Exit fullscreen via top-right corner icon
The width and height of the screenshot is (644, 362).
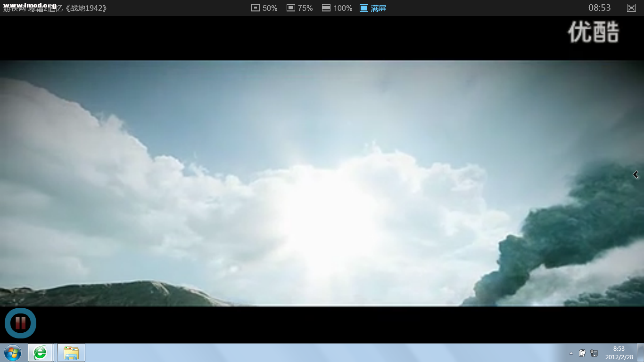point(631,8)
